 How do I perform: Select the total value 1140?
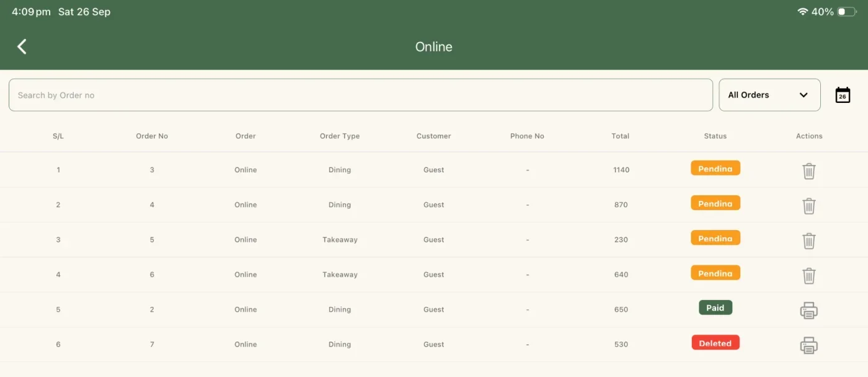tap(621, 170)
